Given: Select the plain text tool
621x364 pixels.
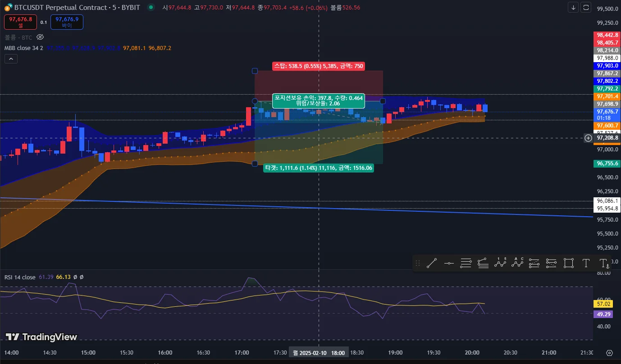Looking at the screenshot, I should pyautogui.click(x=586, y=264).
